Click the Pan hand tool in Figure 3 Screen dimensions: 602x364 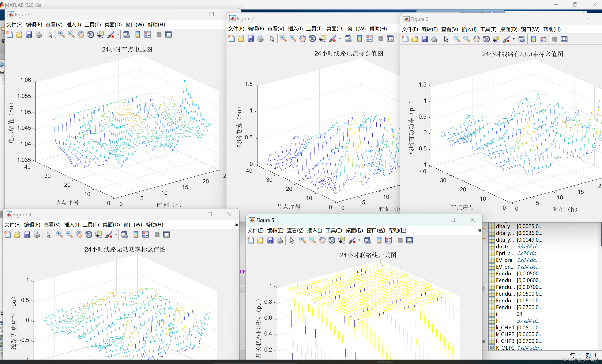(x=476, y=39)
